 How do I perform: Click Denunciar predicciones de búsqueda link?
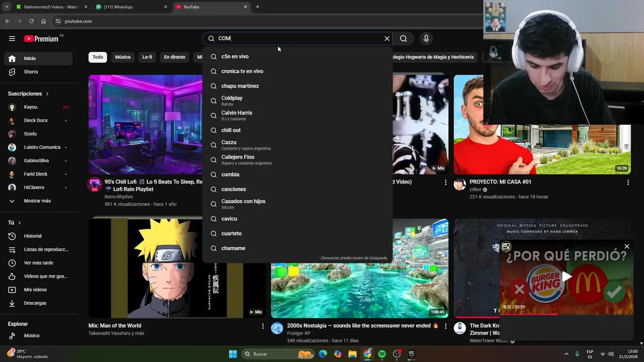pos(354,258)
